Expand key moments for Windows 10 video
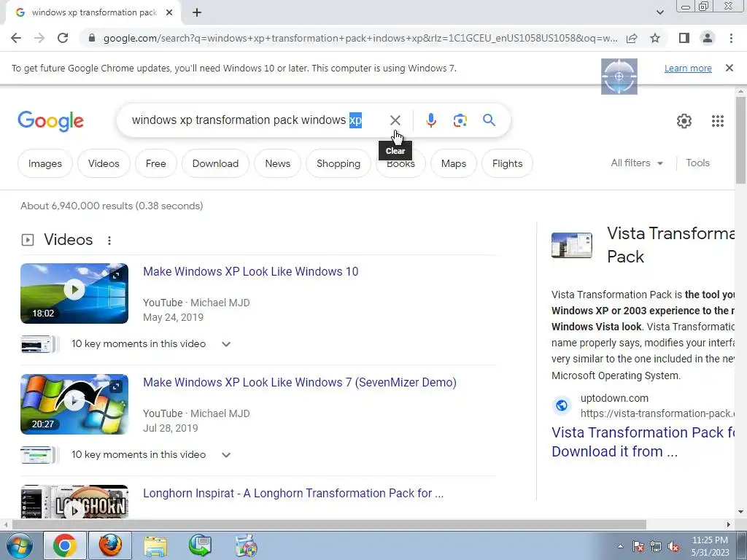 click(x=226, y=344)
